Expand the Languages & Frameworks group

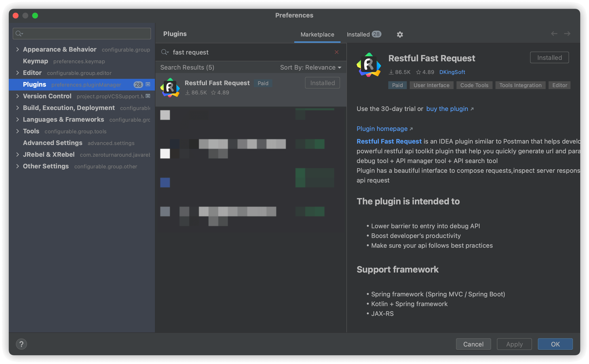click(17, 119)
